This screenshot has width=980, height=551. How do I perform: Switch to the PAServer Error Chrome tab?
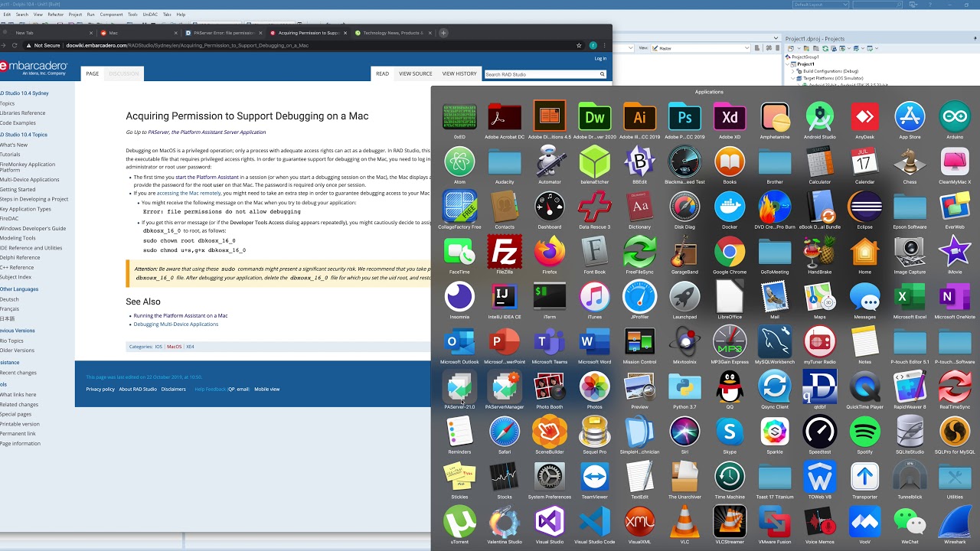(x=223, y=33)
